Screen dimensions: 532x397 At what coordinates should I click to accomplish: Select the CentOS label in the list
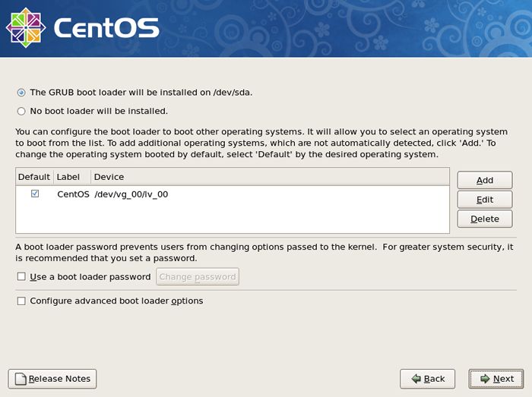(x=73, y=194)
